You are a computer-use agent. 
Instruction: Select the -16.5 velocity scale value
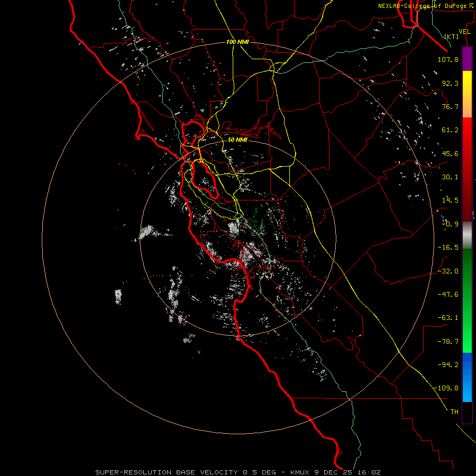448,248
